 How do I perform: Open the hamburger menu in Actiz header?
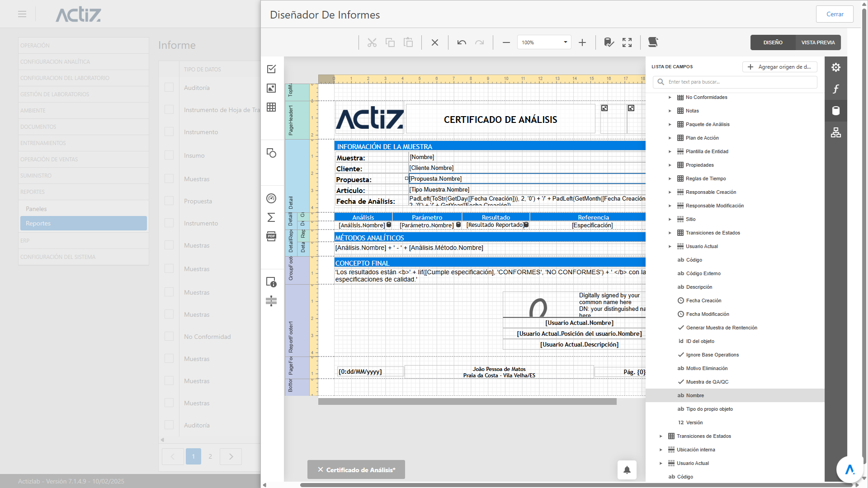(x=22, y=14)
